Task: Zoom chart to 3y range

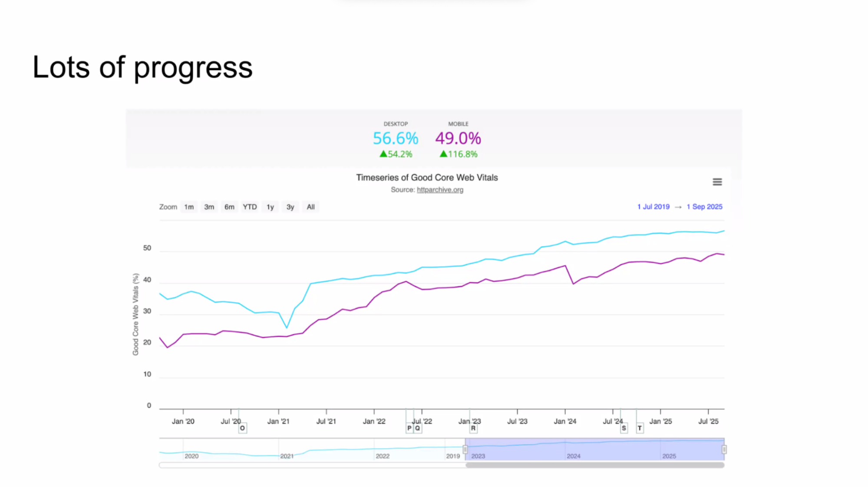Action: tap(290, 207)
